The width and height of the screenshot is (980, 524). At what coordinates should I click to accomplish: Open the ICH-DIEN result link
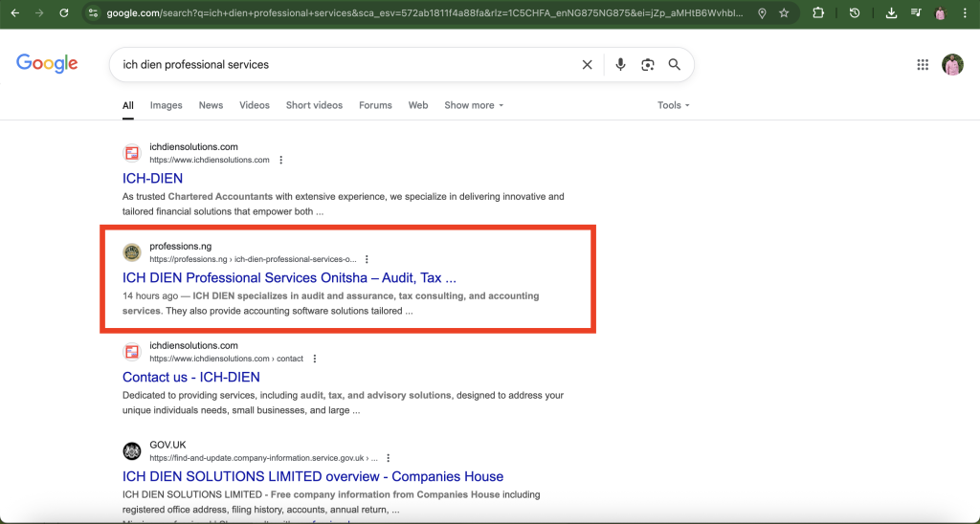(152, 179)
